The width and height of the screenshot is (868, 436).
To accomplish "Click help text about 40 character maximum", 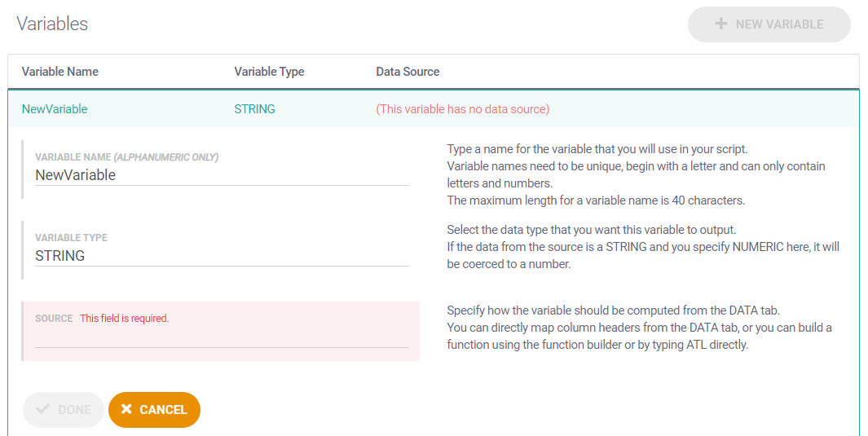I will click(x=596, y=200).
